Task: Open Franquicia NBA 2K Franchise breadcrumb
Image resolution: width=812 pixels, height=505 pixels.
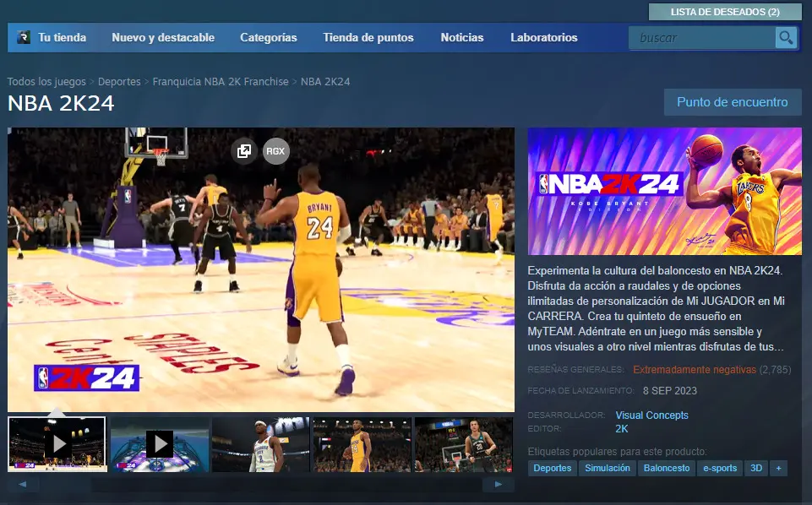Action: [x=221, y=82]
